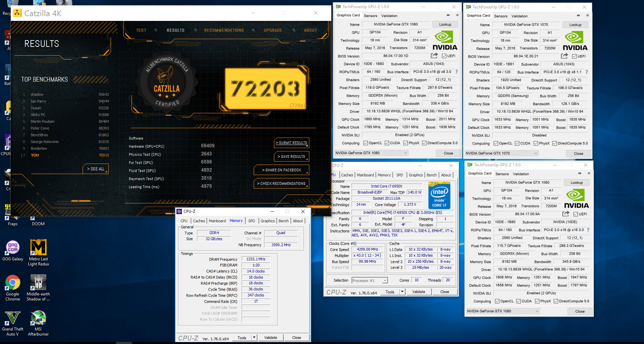Toggle the CUDA checkbox in the GTX 1070 GPU-Z window
644x344 pixels.
[x=517, y=143]
